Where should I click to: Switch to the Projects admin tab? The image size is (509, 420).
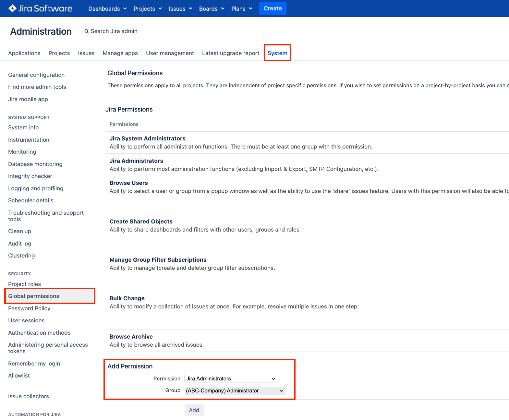click(x=59, y=53)
